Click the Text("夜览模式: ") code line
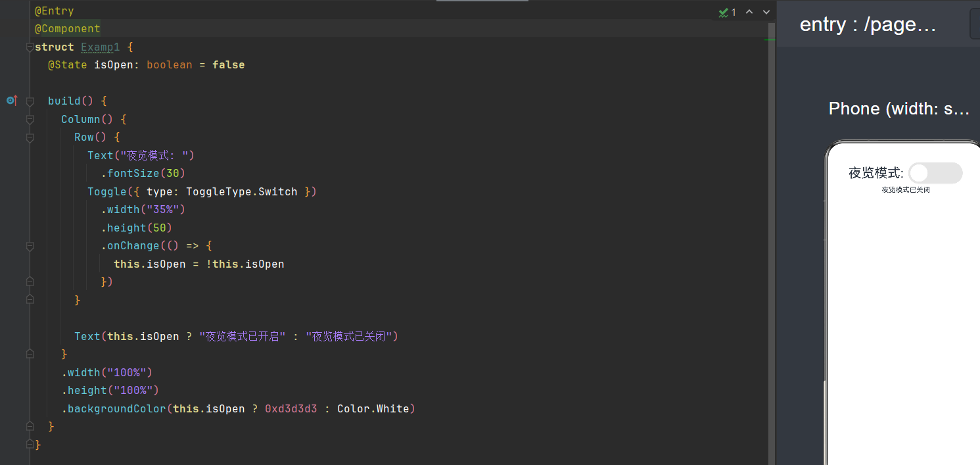The height and width of the screenshot is (465, 980). tap(141, 155)
